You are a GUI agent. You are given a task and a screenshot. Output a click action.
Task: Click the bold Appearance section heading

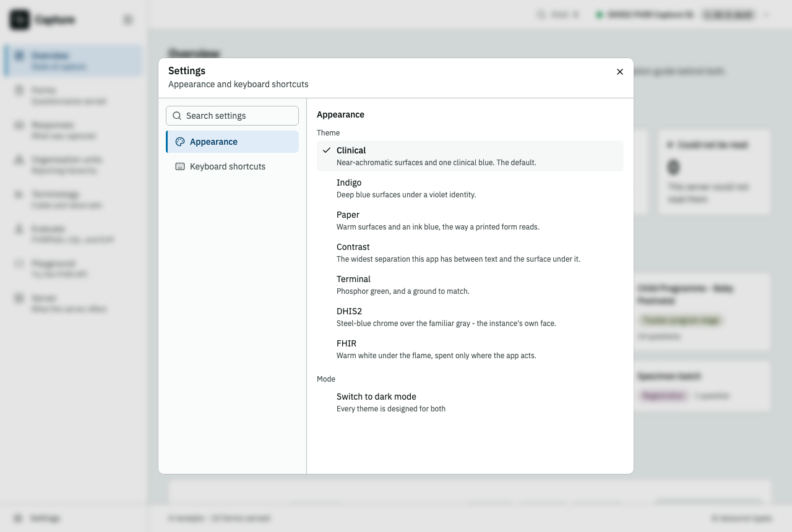(x=340, y=114)
